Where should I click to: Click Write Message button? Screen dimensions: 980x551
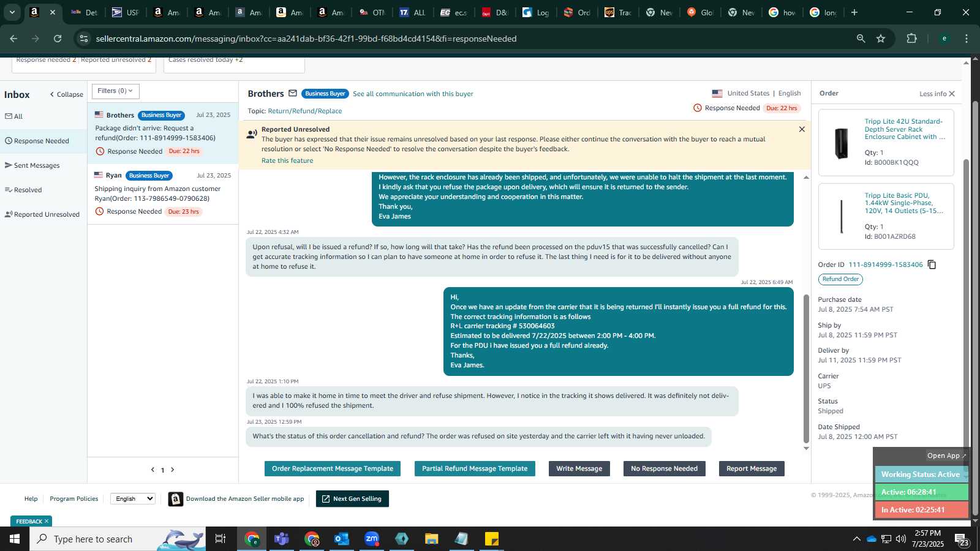click(579, 469)
